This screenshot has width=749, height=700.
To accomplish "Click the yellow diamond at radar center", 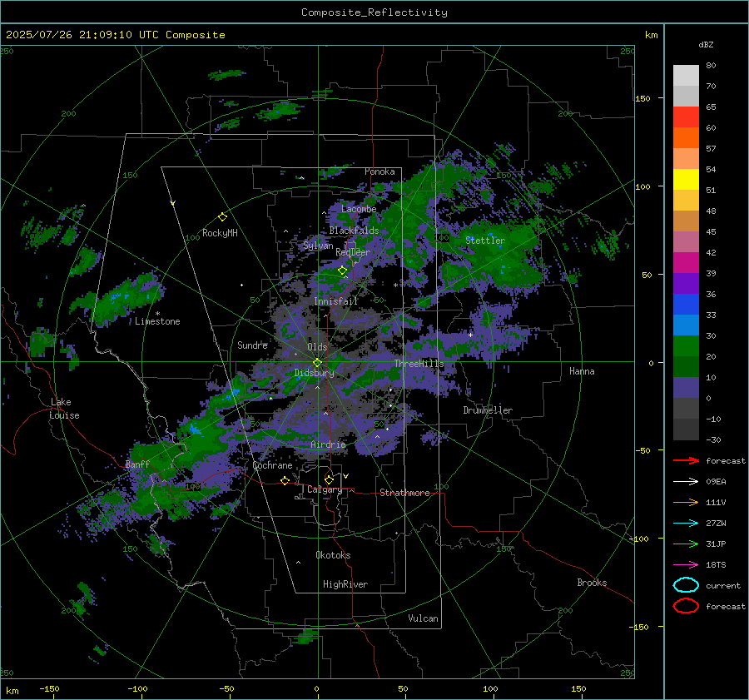I will click(317, 363).
